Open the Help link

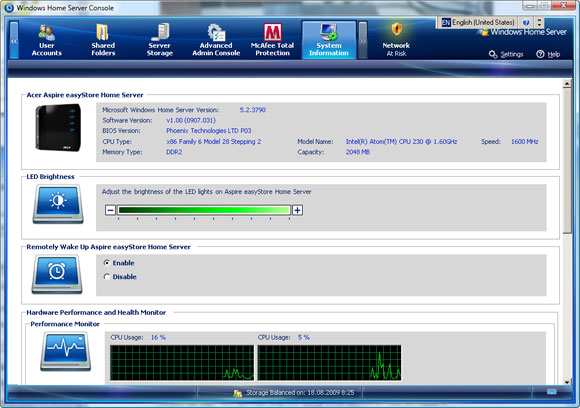click(x=548, y=54)
